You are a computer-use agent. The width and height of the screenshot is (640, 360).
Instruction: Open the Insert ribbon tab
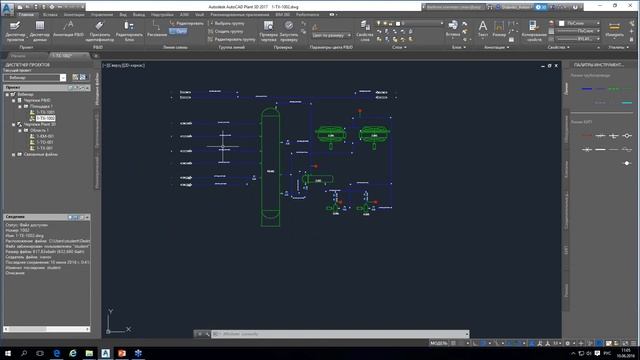[50, 14]
